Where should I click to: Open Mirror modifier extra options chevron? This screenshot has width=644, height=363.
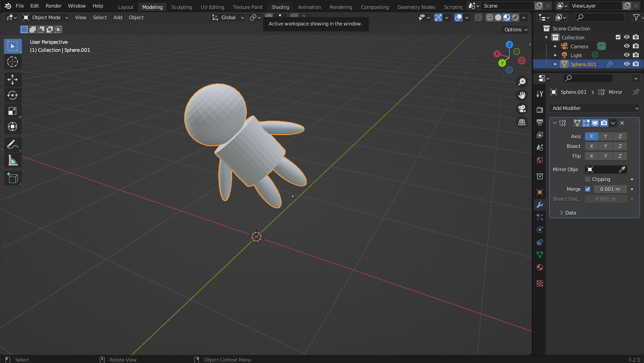pos(613,123)
